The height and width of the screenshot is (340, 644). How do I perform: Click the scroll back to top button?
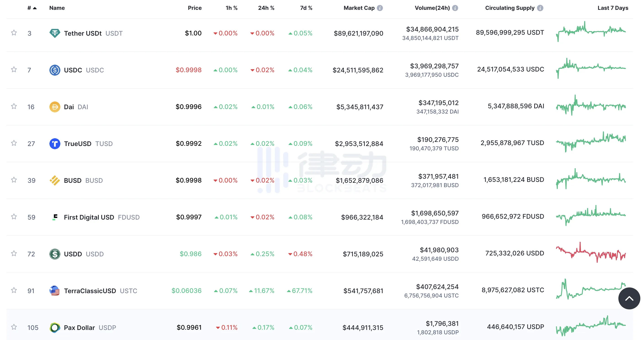[629, 298]
